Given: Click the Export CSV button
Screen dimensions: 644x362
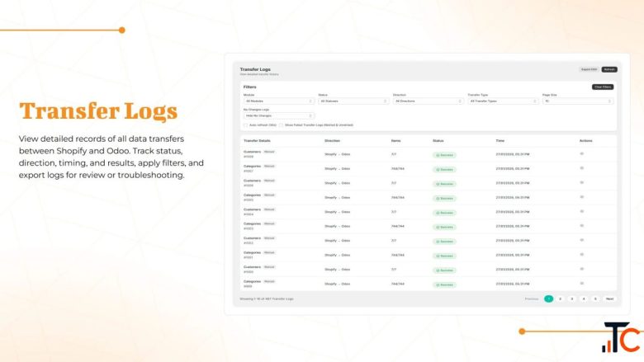Looking at the screenshot, I should tap(589, 69).
